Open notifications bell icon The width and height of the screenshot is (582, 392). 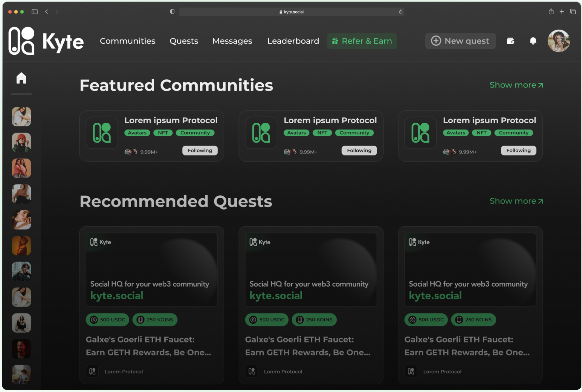533,41
